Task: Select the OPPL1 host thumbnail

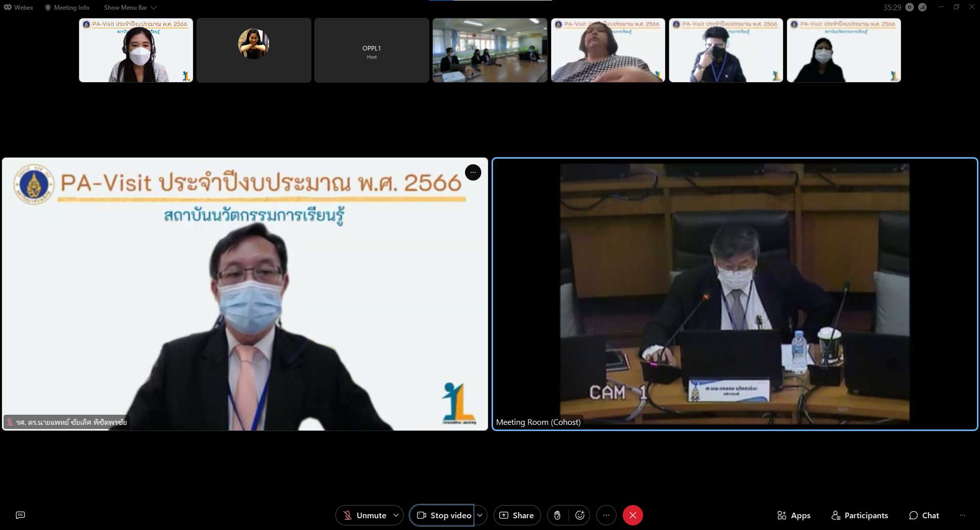Action: 372,51
